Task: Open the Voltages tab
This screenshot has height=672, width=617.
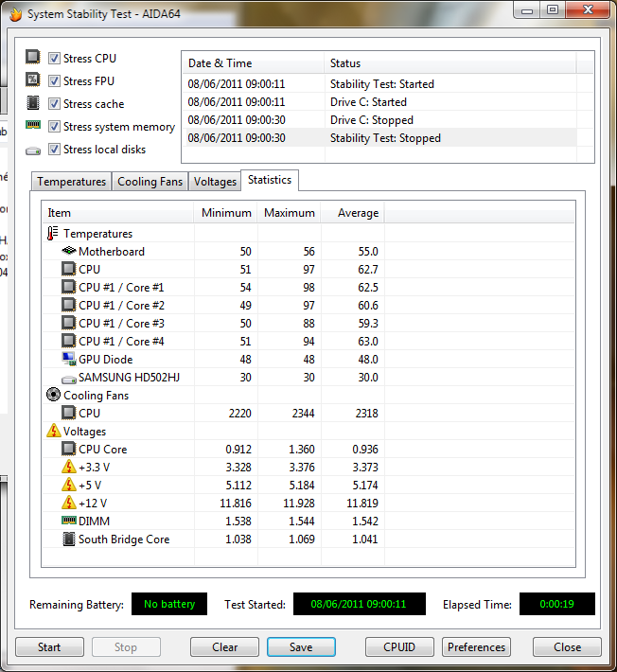Action: click(x=215, y=182)
